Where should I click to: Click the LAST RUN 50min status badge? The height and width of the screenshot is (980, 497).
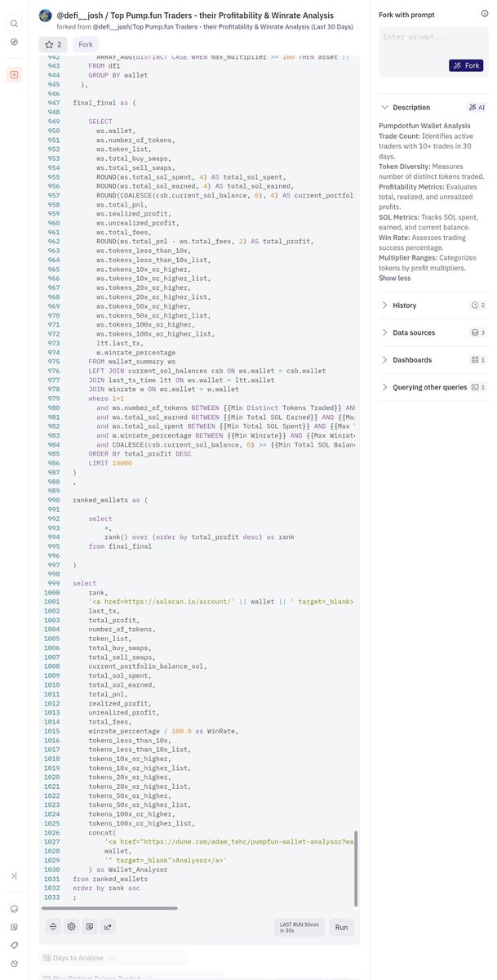[x=299, y=927]
